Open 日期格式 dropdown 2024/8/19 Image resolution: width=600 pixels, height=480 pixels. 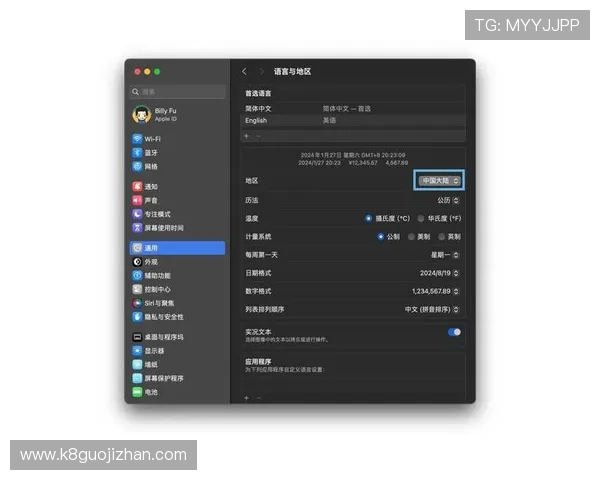[x=439, y=273]
